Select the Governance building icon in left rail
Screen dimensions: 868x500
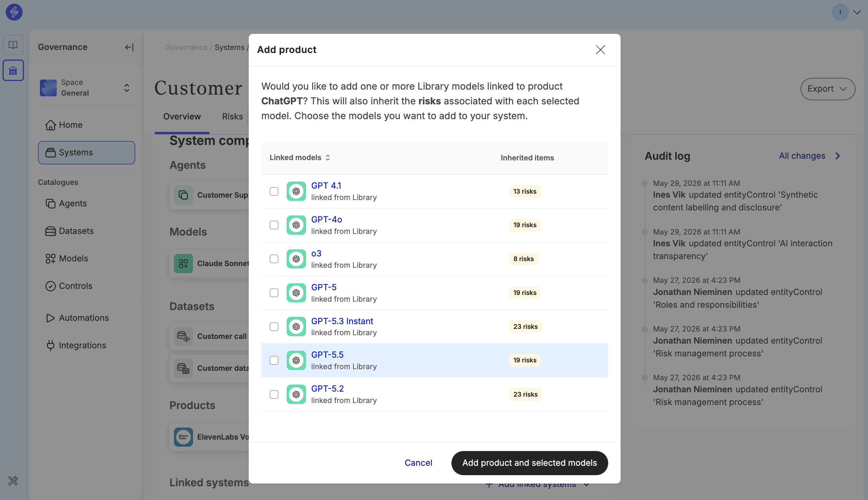pos(13,70)
